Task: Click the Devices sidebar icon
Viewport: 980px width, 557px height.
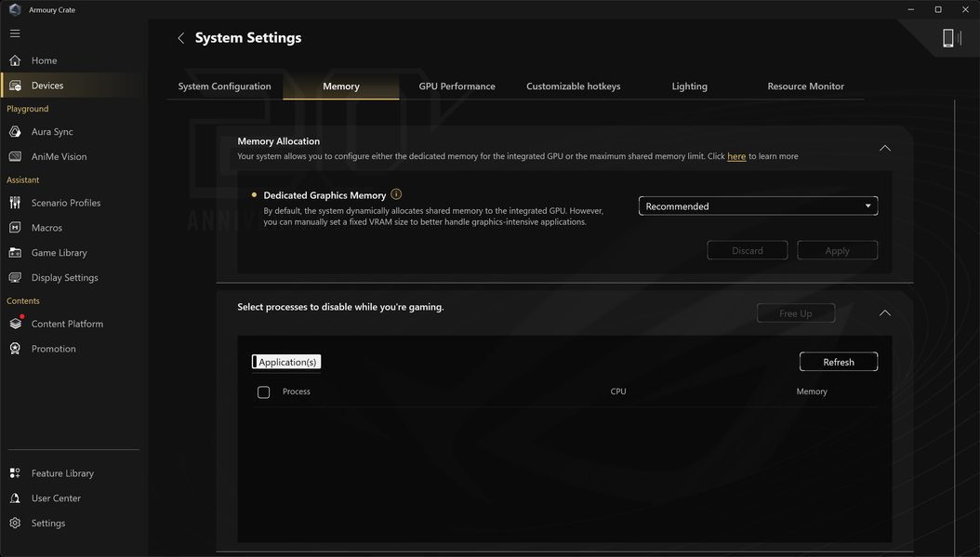Action: (15, 86)
